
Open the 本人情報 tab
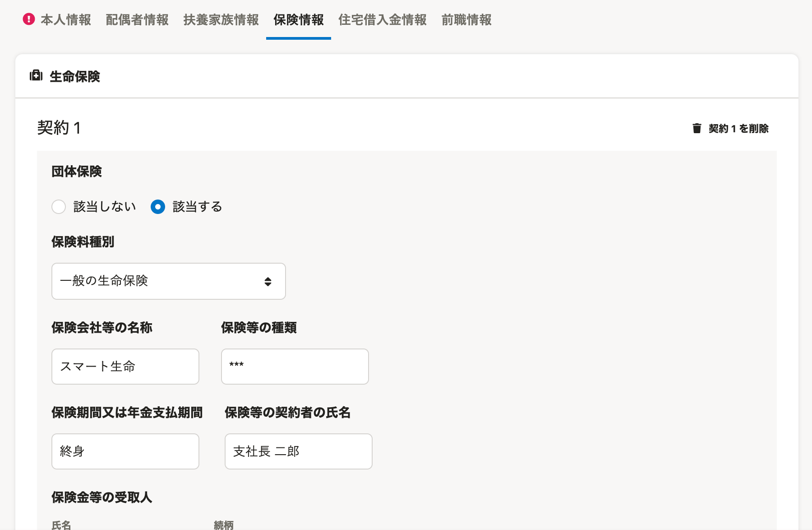click(x=66, y=20)
